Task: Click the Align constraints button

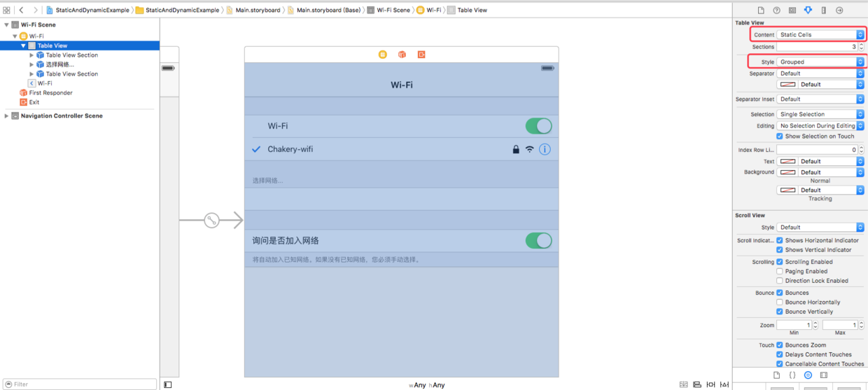Action: (697, 384)
